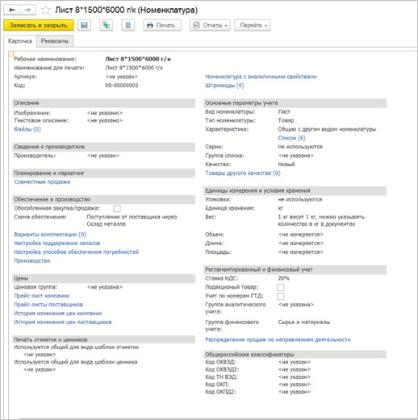Viewport: 418px width, 420px height.
Task: Click the 'Цены' section header
Action: pos(104,278)
